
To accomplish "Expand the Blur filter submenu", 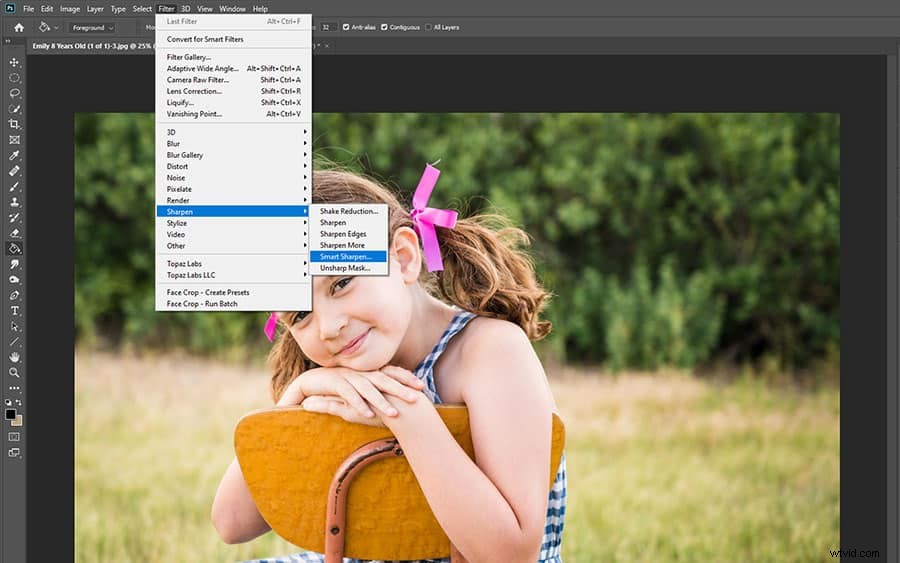I will click(x=234, y=143).
